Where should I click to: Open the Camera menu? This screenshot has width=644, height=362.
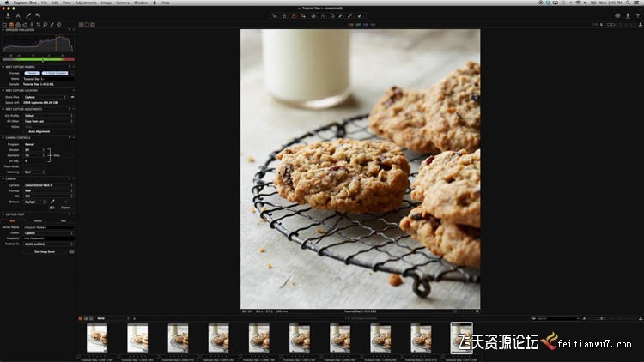[123, 3]
